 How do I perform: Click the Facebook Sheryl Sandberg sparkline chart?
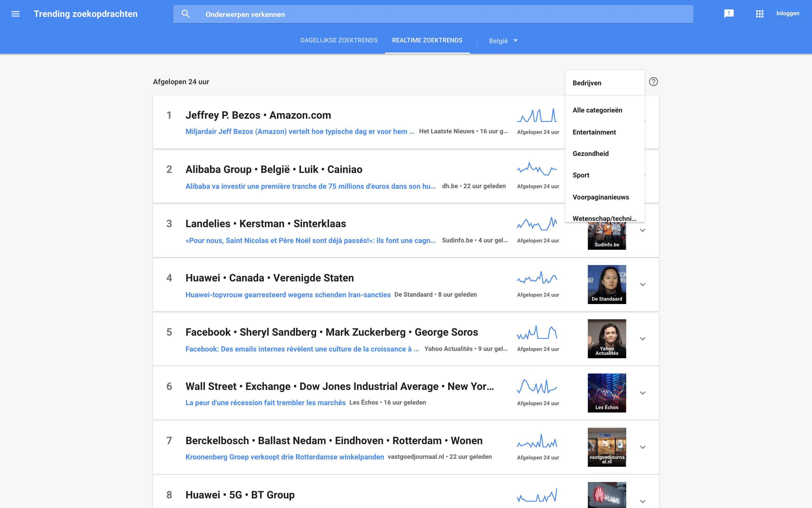coord(537,332)
